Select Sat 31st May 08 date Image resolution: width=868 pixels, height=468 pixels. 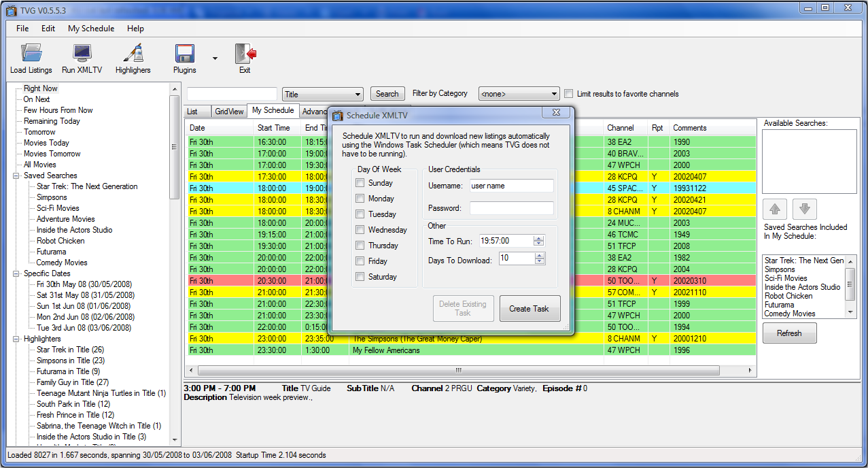pyautogui.click(x=86, y=295)
